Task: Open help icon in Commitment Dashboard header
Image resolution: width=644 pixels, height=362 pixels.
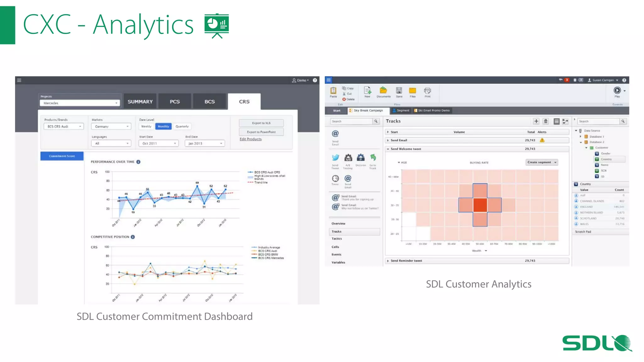Action: [x=315, y=80]
